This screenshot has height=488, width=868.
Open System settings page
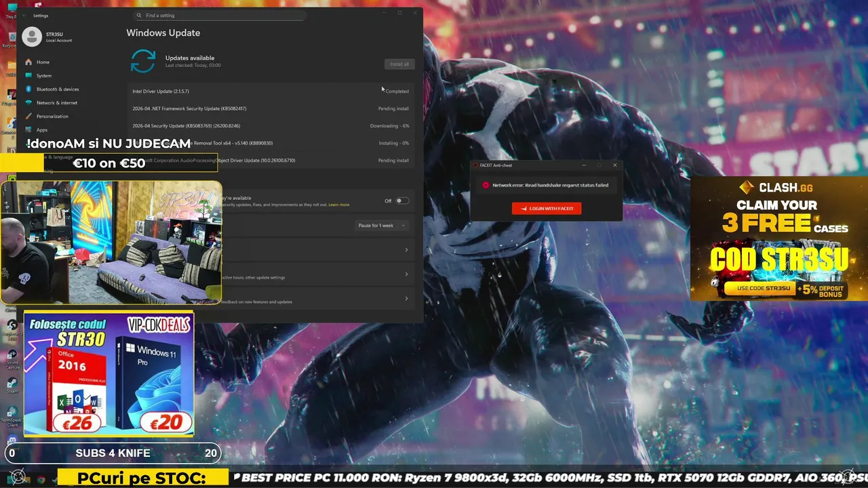pos(44,75)
